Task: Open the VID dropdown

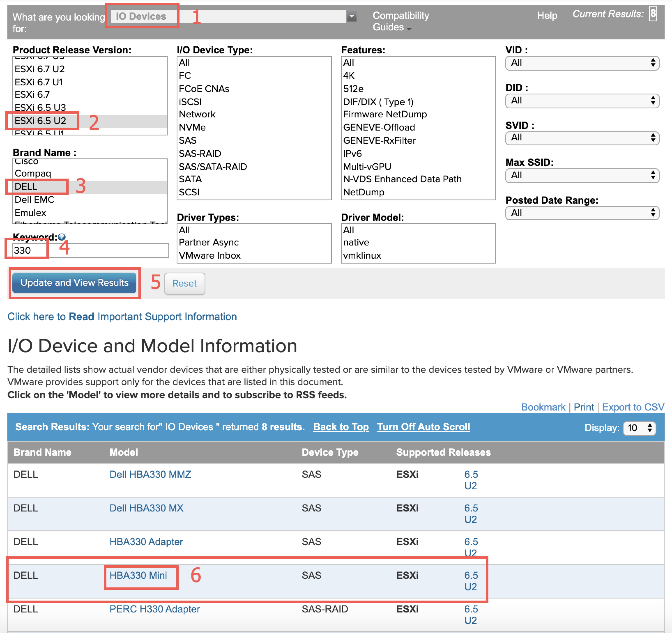Action: point(582,63)
